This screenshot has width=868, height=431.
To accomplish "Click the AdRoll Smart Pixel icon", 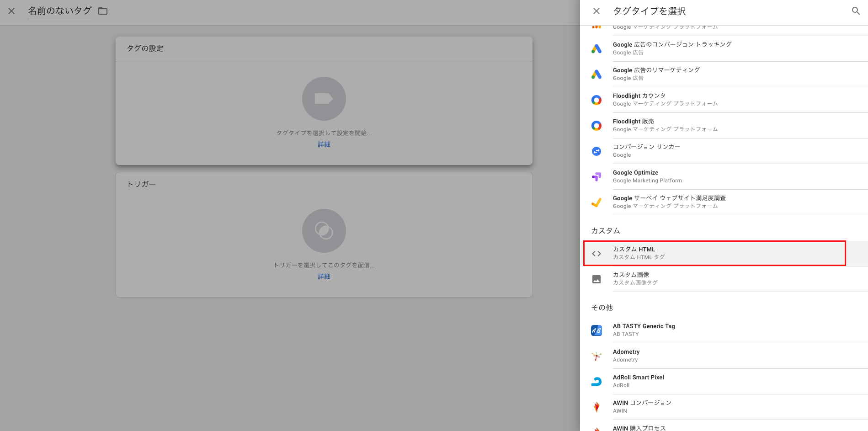I will coord(596,381).
